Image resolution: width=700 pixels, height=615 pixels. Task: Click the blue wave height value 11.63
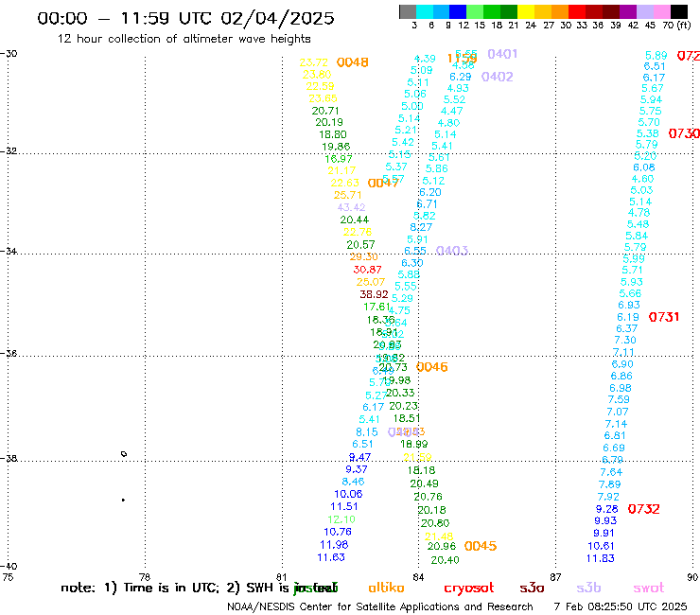pos(331,557)
